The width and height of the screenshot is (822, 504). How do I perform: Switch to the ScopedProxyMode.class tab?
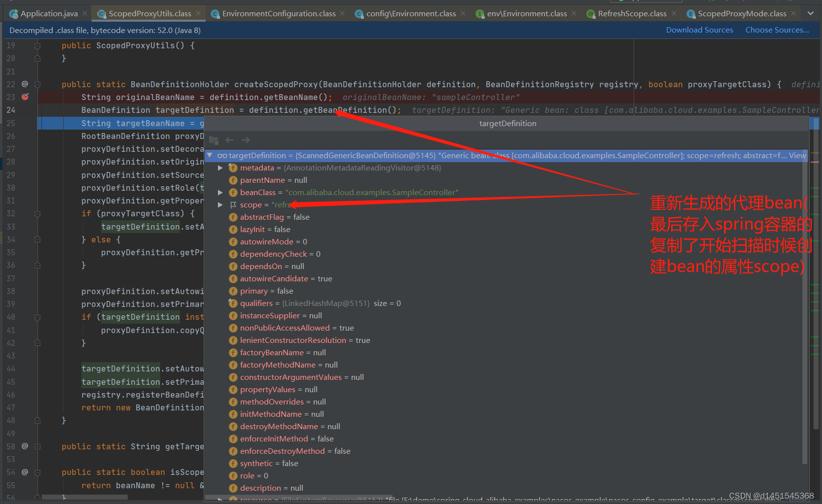tap(742, 14)
